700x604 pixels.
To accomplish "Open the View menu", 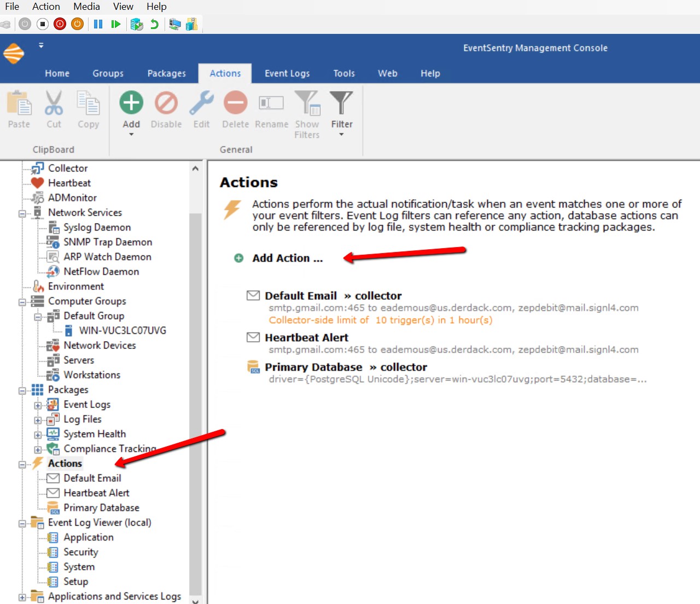I will [x=123, y=7].
